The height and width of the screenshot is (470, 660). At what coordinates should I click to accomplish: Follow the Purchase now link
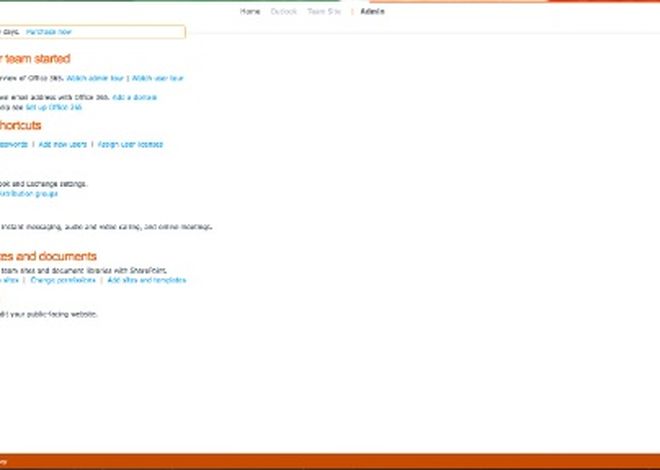pyautogui.click(x=49, y=32)
